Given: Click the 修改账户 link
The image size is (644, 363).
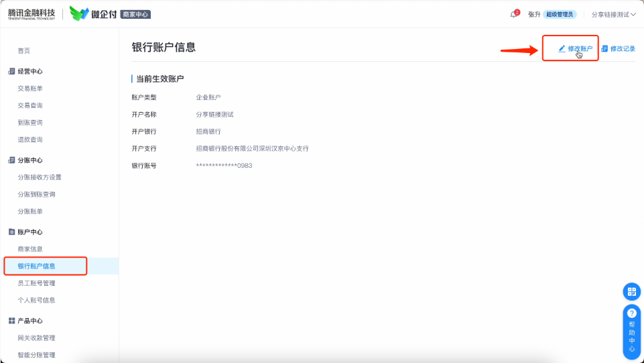Looking at the screenshot, I should (x=580, y=48).
